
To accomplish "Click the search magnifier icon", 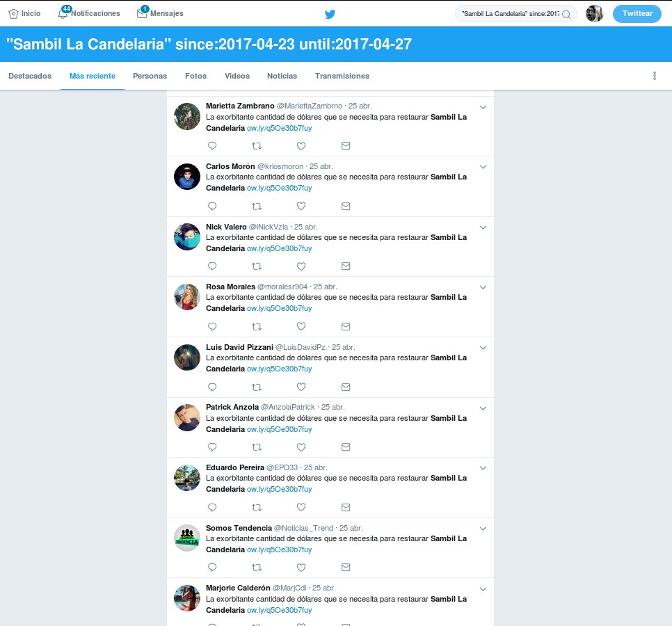I will 566,15.
